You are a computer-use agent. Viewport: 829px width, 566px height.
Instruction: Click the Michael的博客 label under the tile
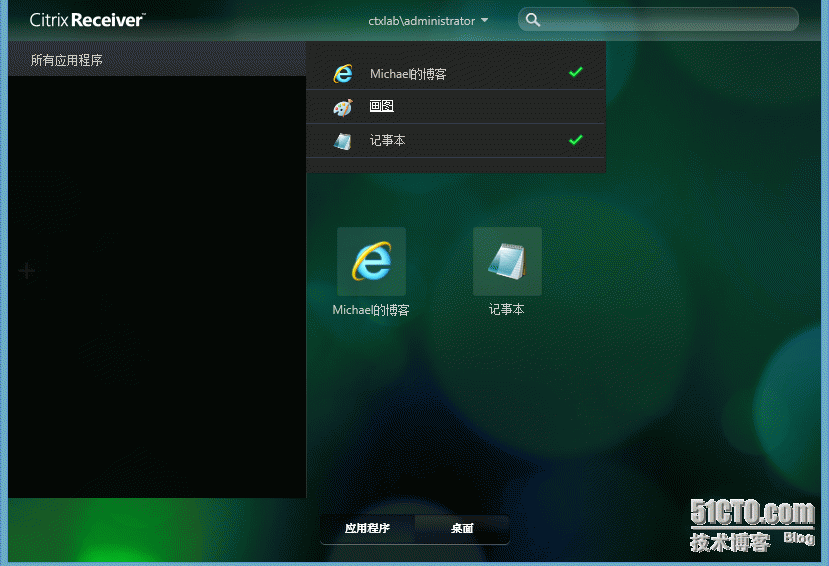[x=371, y=310]
